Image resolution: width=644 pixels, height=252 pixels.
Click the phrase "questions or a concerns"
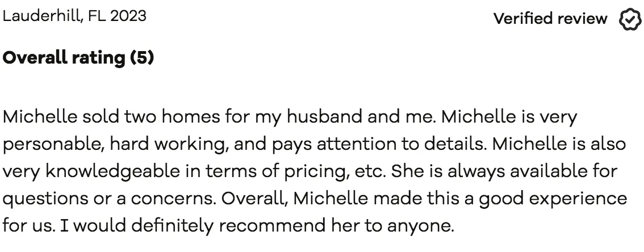click(x=108, y=198)
